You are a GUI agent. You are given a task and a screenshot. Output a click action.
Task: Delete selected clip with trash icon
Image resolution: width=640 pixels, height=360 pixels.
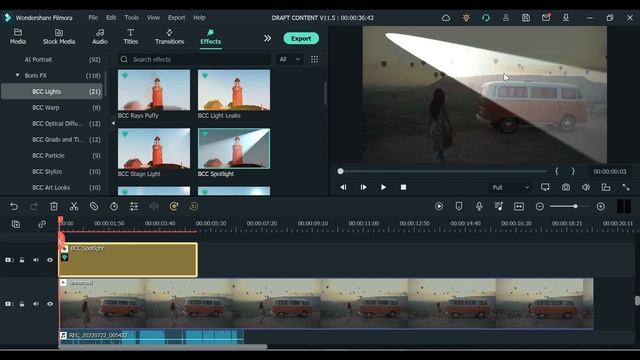[54, 207]
